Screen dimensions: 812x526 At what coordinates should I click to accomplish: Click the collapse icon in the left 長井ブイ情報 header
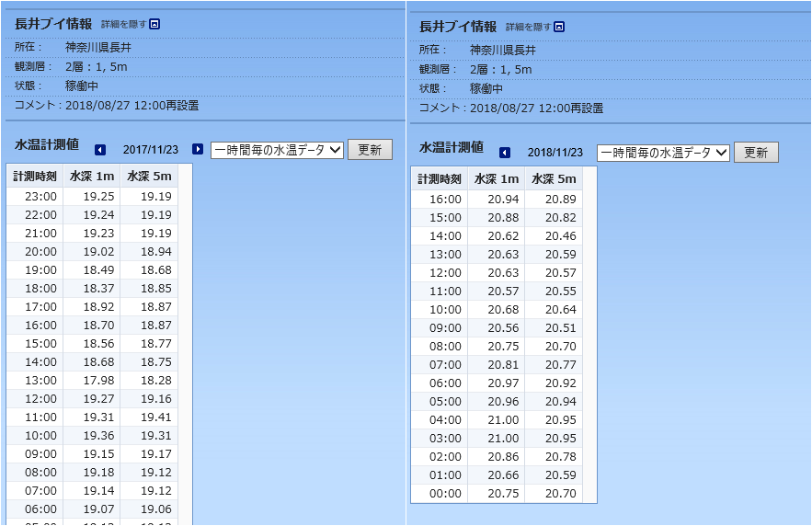(154, 24)
